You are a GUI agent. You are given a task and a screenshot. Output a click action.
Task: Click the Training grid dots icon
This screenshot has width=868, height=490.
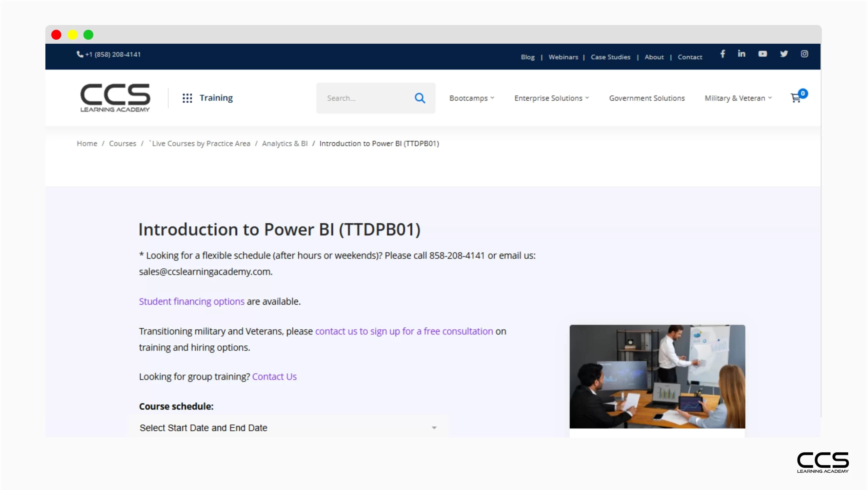pyautogui.click(x=187, y=98)
